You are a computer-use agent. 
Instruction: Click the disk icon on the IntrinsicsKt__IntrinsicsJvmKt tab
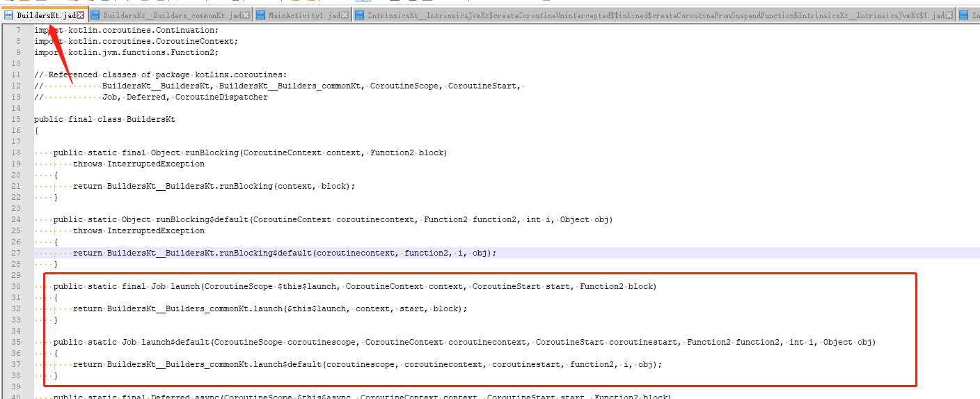(x=360, y=15)
